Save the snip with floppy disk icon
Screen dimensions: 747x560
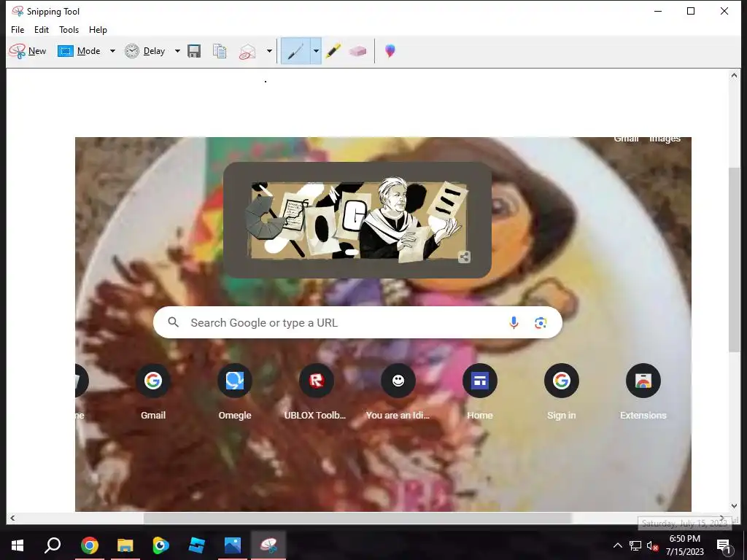(x=194, y=51)
